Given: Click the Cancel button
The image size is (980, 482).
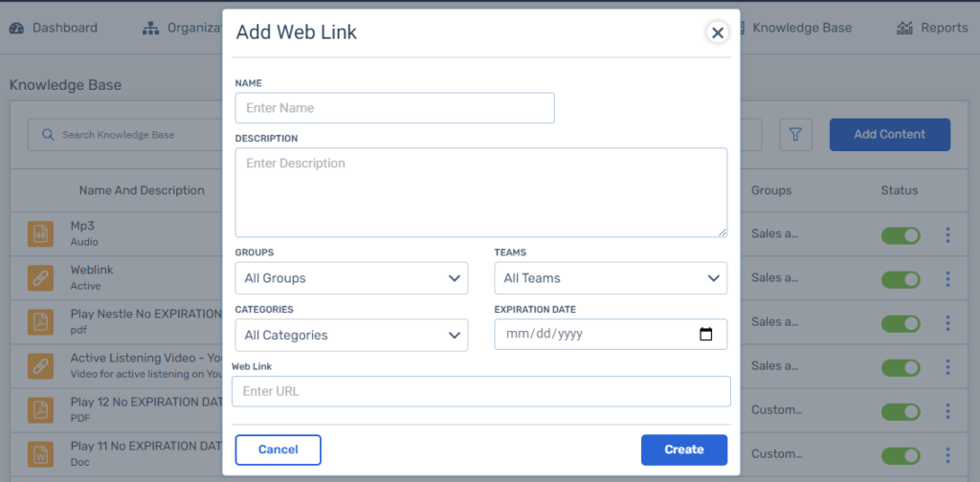Looking at the screenshot, I should 278,449.
